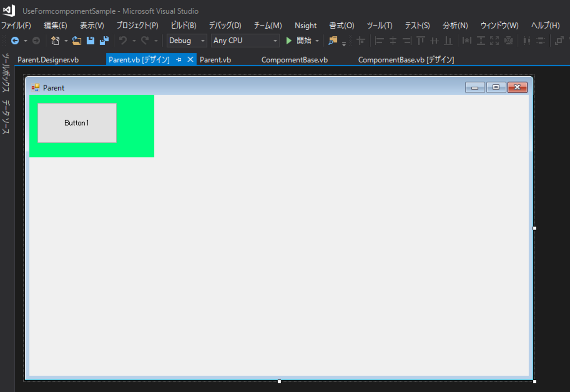Viewport: 570px width, 392px height.
Task: Select Button1 on the Parent form
Action: (x=77, y=123)
